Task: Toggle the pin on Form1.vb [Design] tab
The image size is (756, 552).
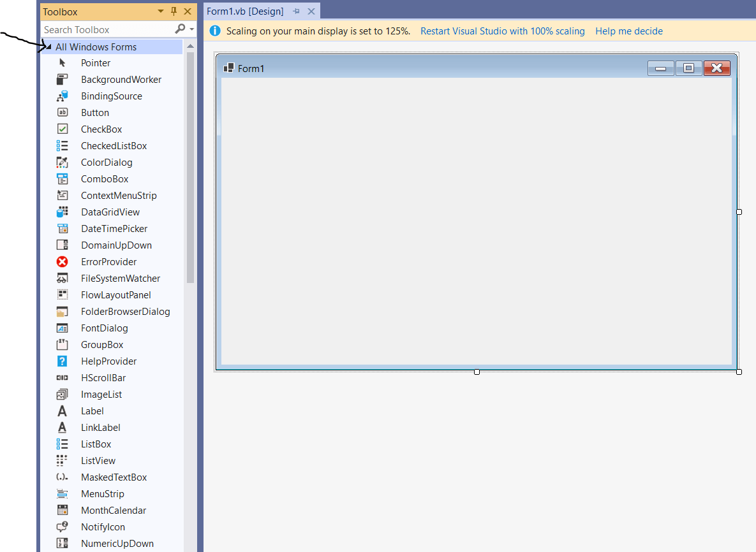Action: tap(297, 11)
